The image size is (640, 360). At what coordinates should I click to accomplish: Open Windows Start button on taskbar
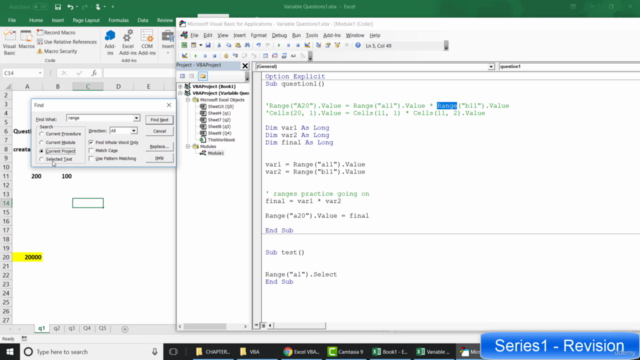click(x=10, y=351)
